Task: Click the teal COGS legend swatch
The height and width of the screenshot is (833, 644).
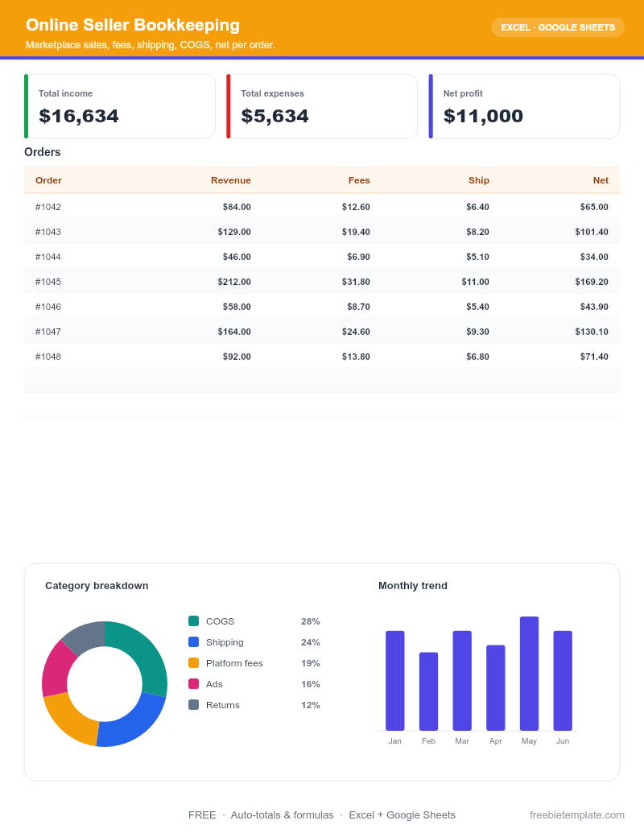Action: pos(193,621)
